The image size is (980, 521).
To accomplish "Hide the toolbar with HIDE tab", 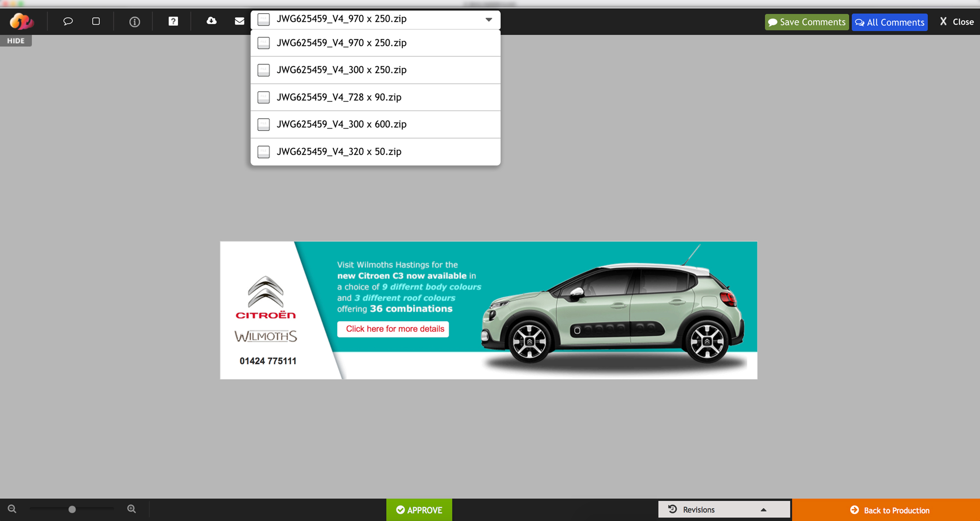I will 16,41.
